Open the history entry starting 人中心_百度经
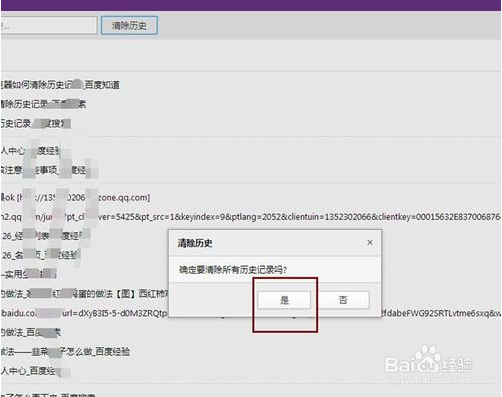Viewport: 502px width, 397px height. click(x=35, y=371)
